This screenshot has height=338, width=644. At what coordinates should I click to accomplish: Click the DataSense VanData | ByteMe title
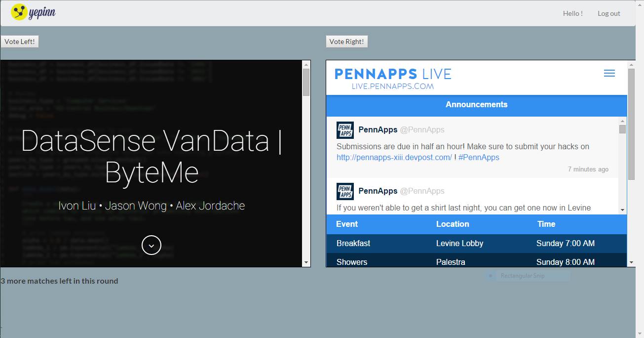(x=152, y=157)
